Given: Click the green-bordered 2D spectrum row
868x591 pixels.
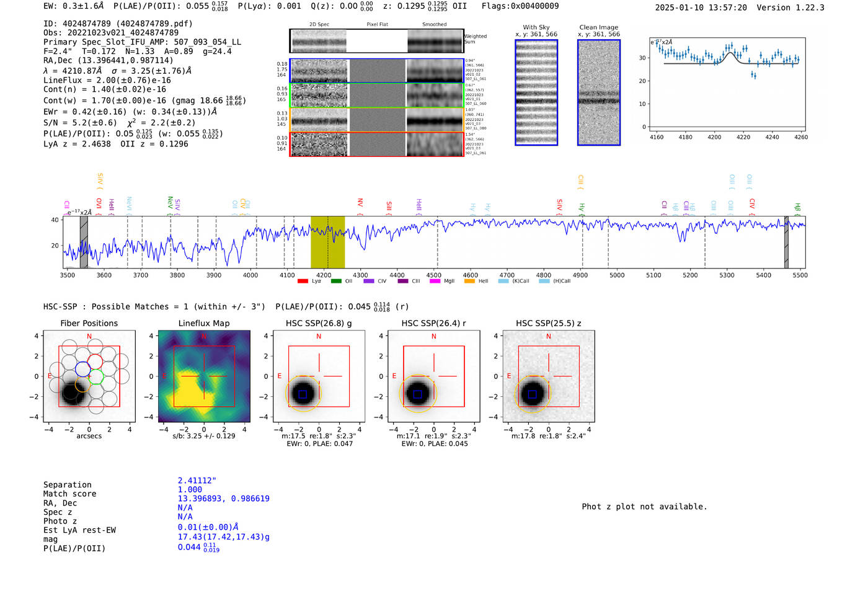Looking at the screenshot, I should (x=376, y=95).
